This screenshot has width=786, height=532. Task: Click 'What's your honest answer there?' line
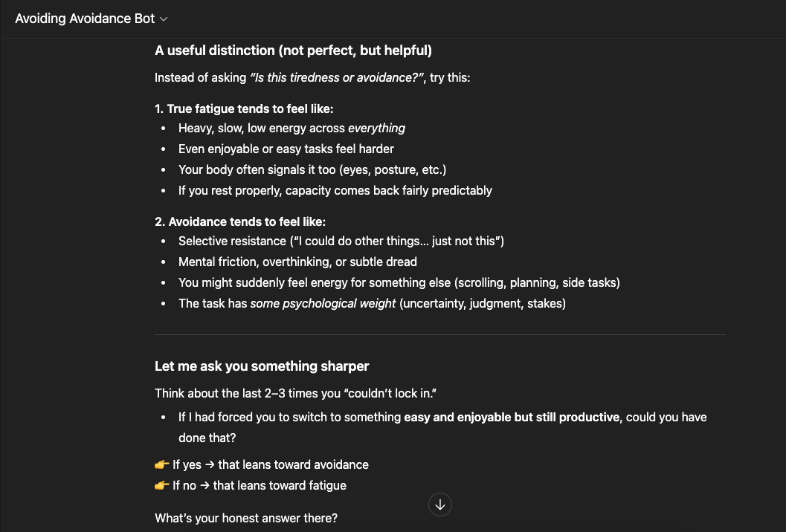(x=246, y=518)
